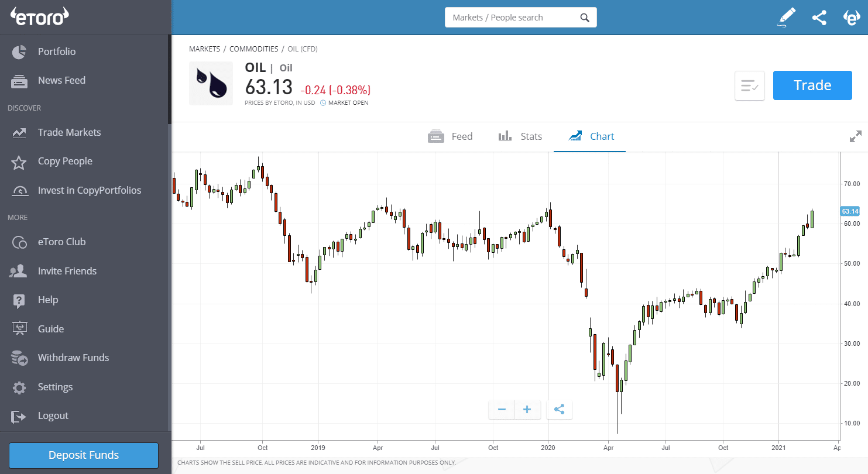Click the Invite Friends icon
The width and height of the screenshot is (868, 474).
click(19, 271)
